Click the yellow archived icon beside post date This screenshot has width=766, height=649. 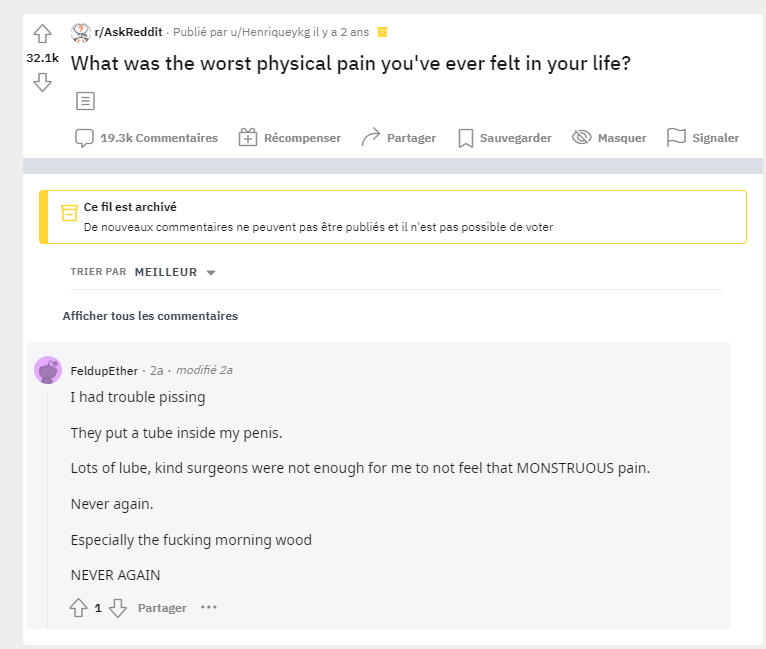pos(383,32)
